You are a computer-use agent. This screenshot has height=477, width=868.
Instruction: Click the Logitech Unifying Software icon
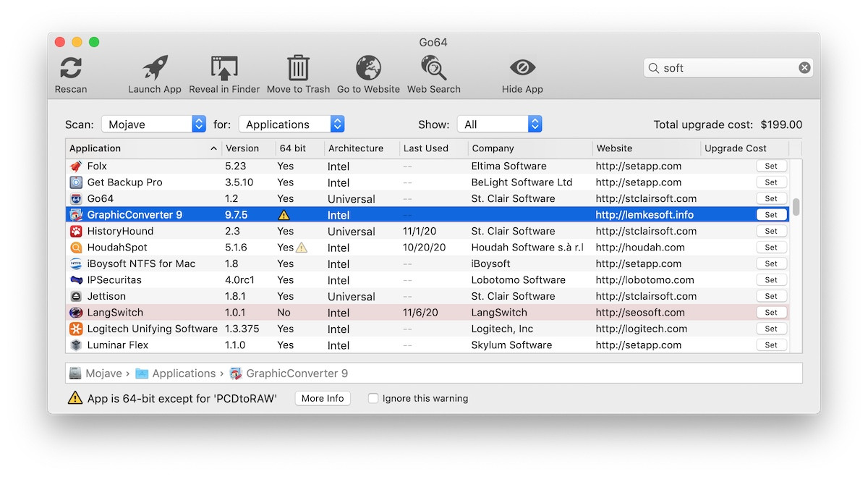(x=76, y=329)
